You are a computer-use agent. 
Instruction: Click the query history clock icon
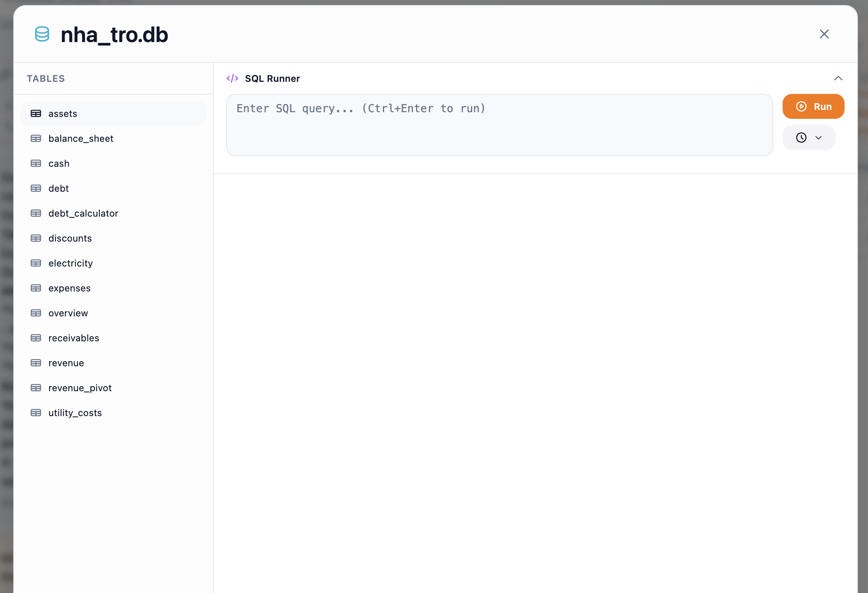click(x=801, y=138)
